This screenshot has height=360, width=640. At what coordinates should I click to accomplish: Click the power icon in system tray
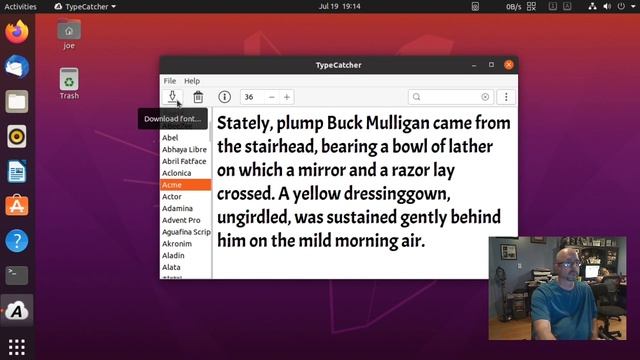point(621,7)
